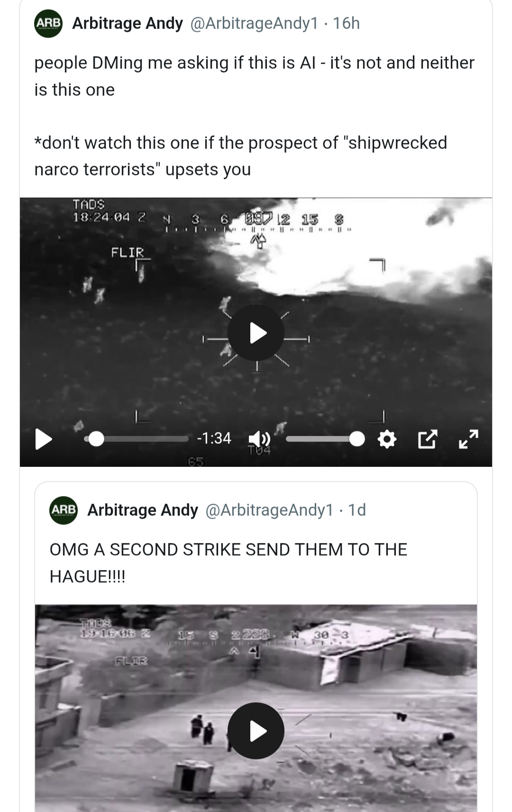The height and width of the screenshot is (812, 512).
Task: Seek using the video progress bar
Action: coord(137,439)
